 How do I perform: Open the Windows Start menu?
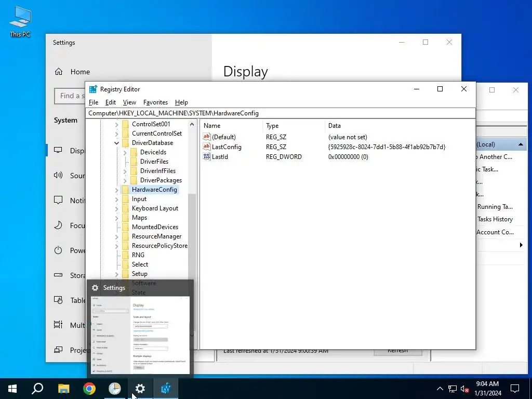pos(12,389)
